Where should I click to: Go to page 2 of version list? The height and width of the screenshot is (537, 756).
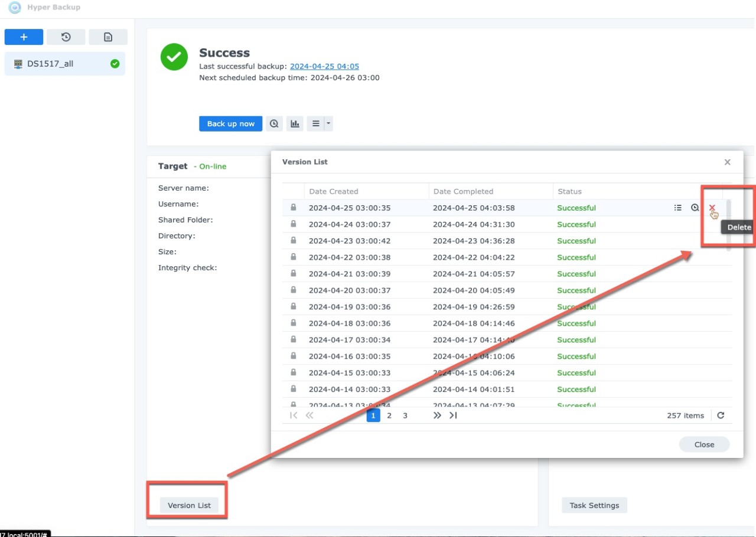pos(389,415)
